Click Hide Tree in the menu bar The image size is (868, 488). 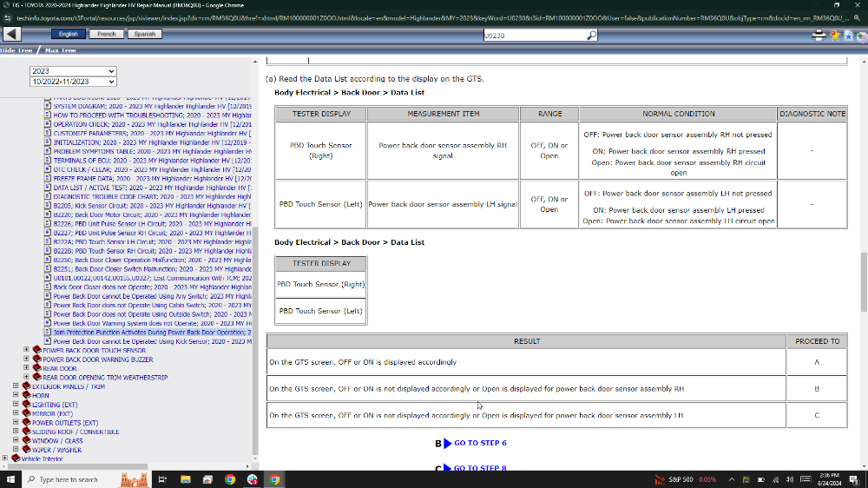click(16, 50)
